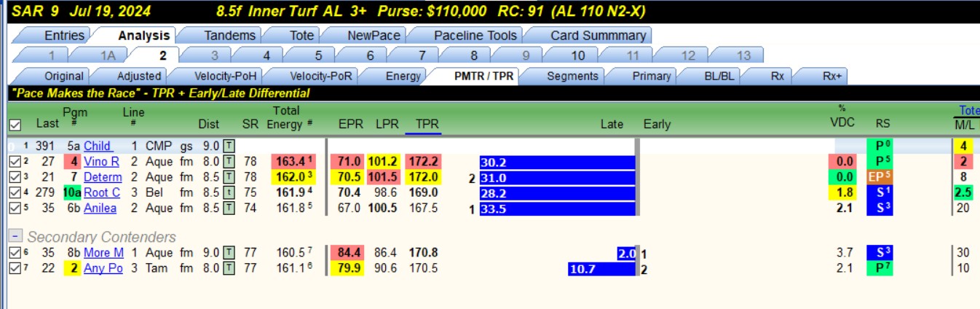This screenshot has width=980, height=309.
Task: Uncheck the Vino R row checkbox
Action: click(x=15, y=162)
